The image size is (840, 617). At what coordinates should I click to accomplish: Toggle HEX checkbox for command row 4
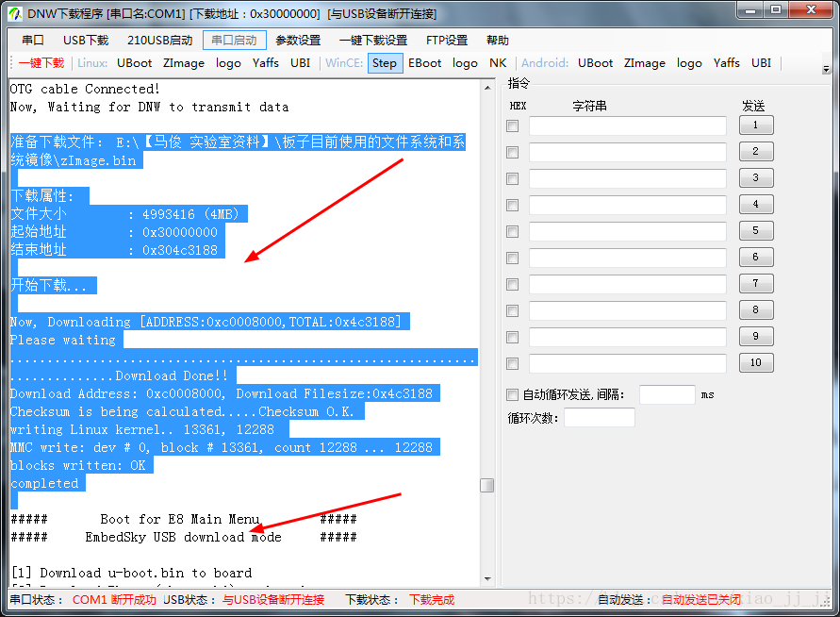513,205
